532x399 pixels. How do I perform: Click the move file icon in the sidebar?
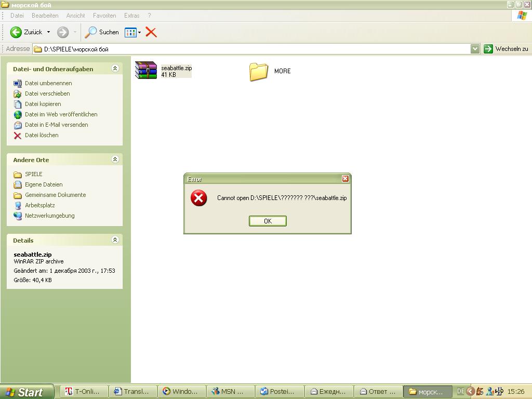tap(18, 94)
